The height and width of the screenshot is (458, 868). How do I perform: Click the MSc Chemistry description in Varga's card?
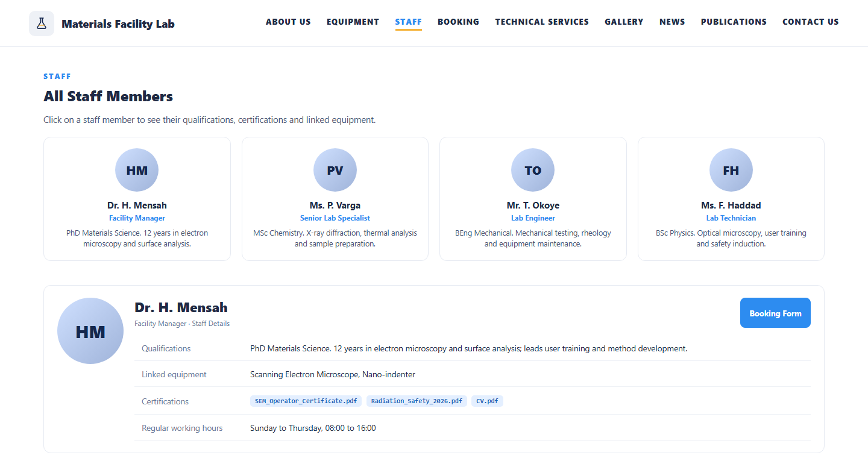coord(335,239)
